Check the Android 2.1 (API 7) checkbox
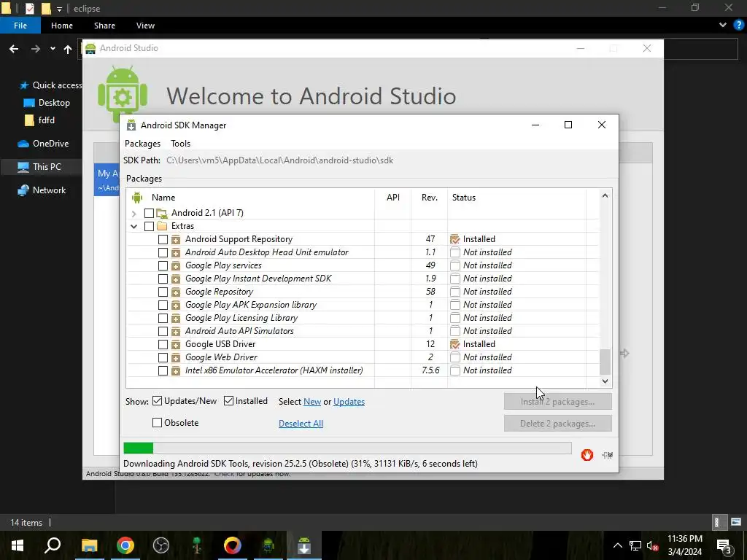Image resolution: width=747 pixels, height=560 pixels. pyautogui.click(x=149, y=213)
